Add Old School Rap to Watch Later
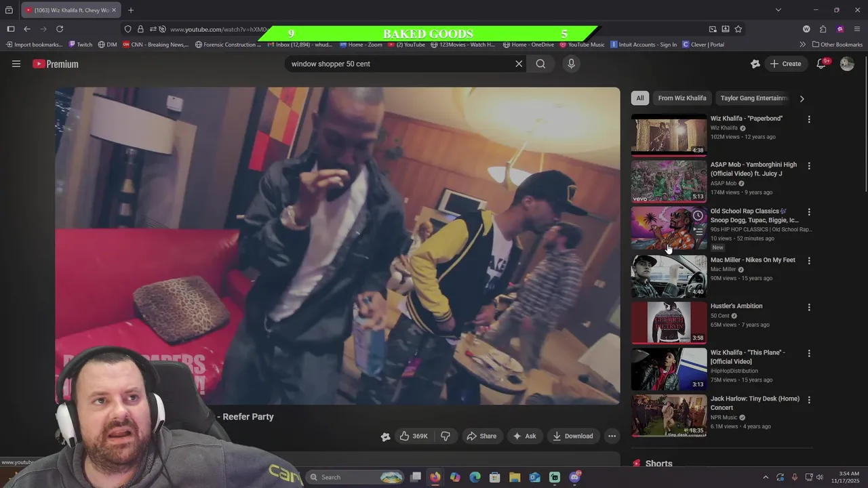This screenshot has width=868, height=488. click(x=698, y=216)
